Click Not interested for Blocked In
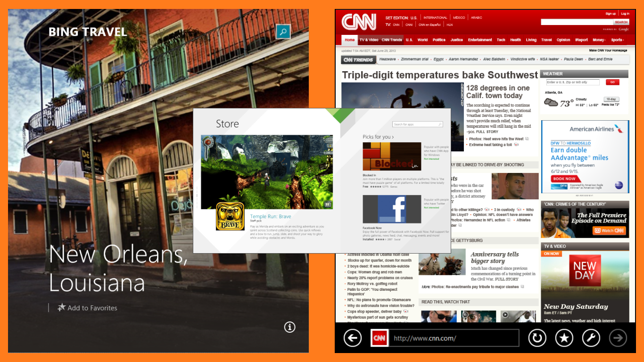The image size is (644, 362). click(x=431, y=159)
